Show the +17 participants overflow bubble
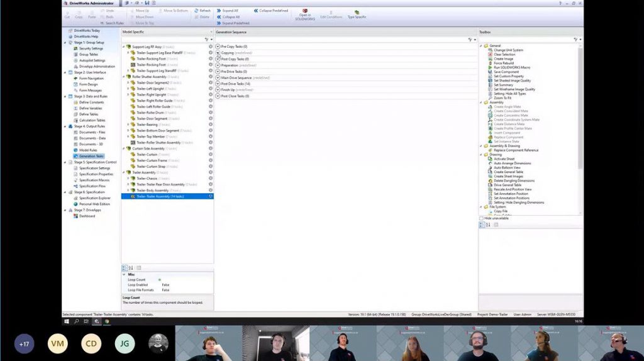Screen dimensions: 644x361 25,344
